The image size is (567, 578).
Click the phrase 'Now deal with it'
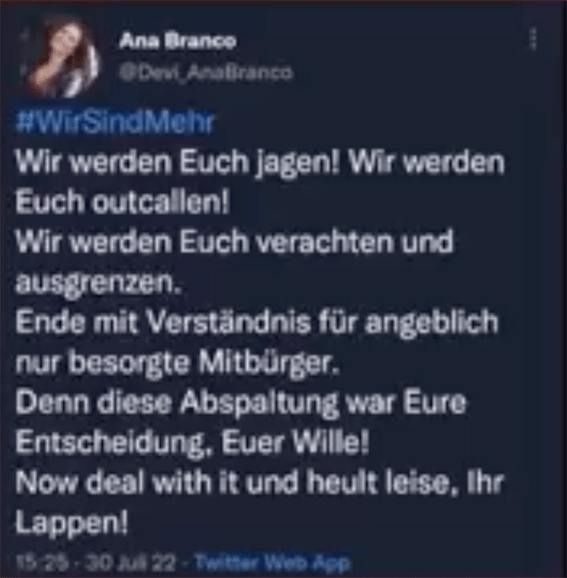(128, 483)
